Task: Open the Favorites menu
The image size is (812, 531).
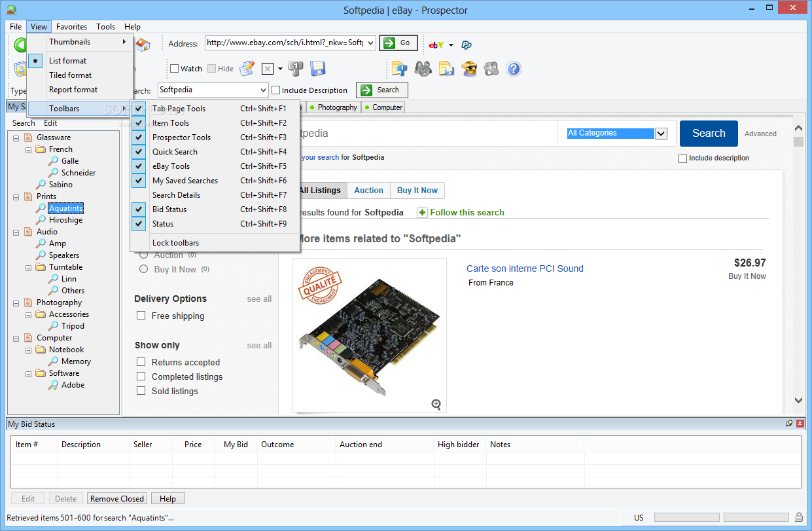Action: [x=71, y=27]
